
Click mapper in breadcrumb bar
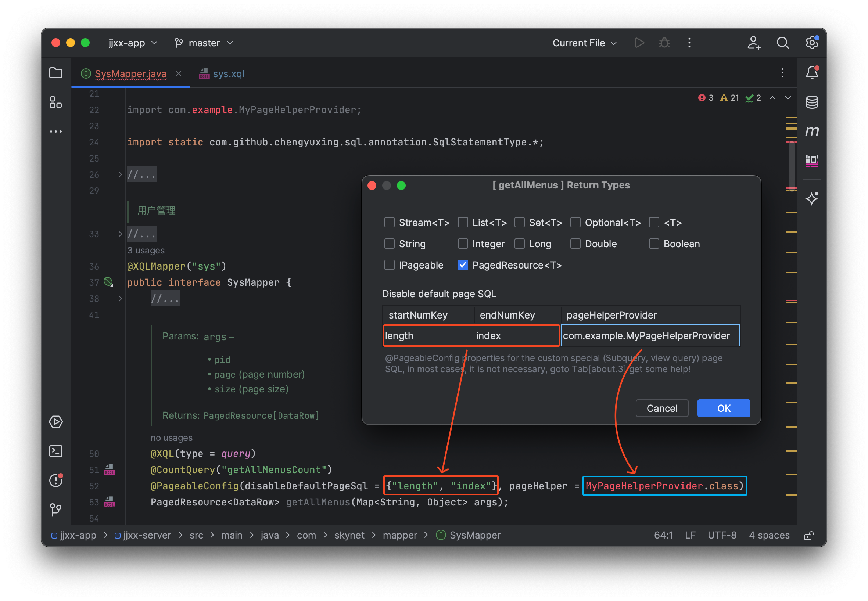click(x=400, y=536)
